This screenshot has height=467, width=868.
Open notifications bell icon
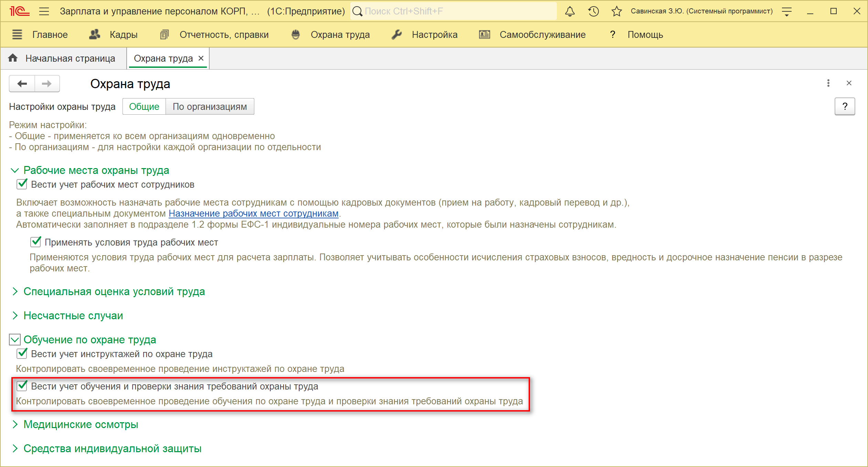(570, 11)
